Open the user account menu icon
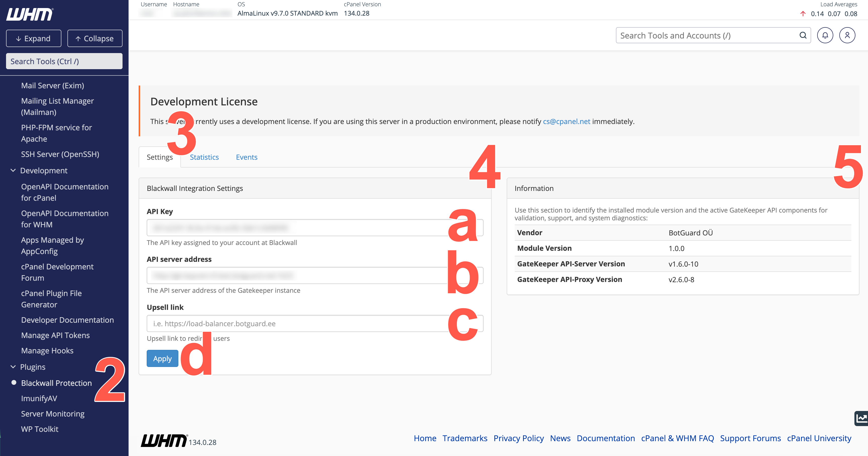 (x=847, y=35)
